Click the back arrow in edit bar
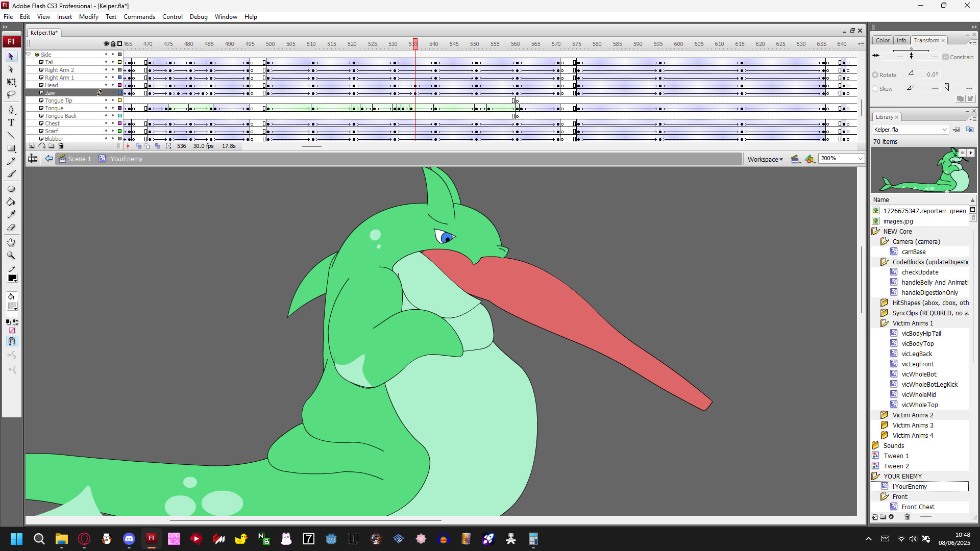 coord(49,159)
